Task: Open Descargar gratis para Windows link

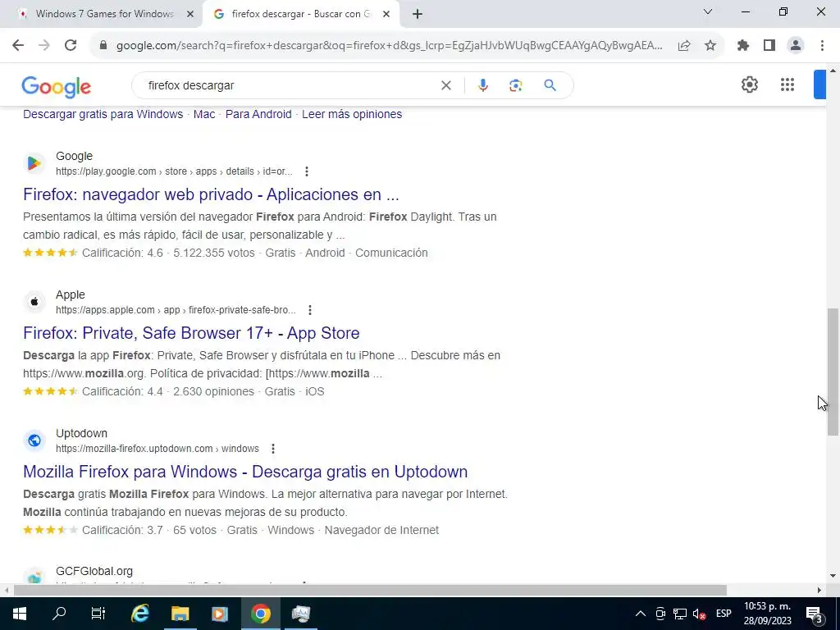Action: tap(103, 114)
